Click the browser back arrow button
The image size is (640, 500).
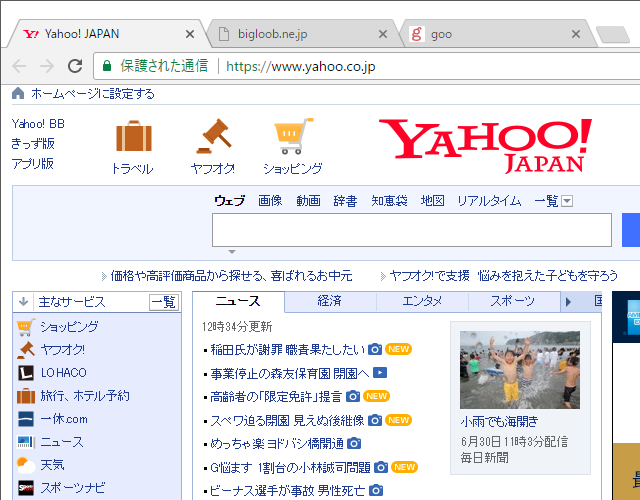[x=19, y=66]
